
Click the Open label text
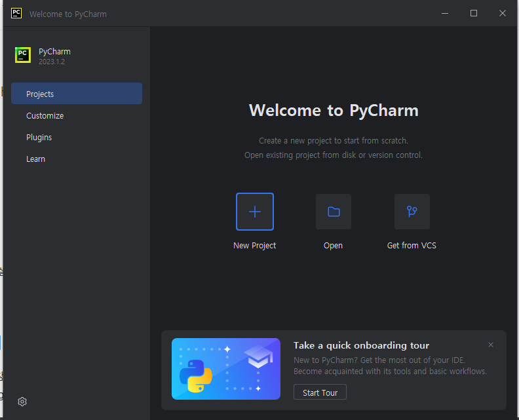coord(333,246)
